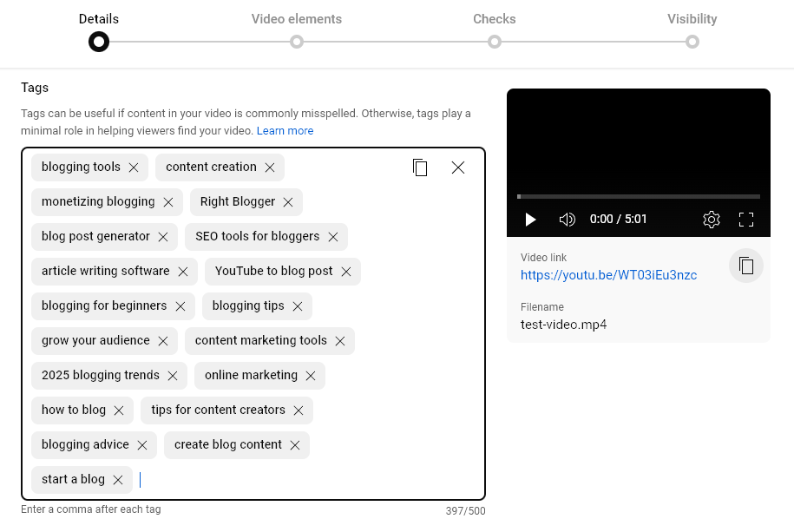Copy all tags with the copy icon
Screen dimensions: 794x532
pos(421,167)
